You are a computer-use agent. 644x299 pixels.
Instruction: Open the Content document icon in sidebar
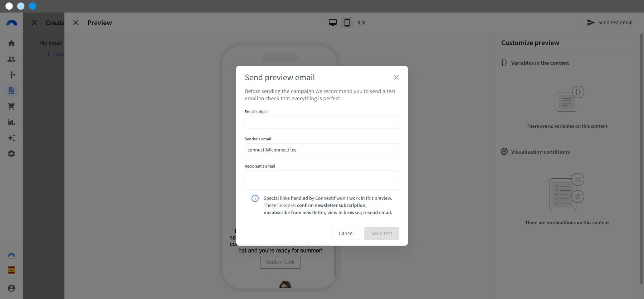[11, 91]
